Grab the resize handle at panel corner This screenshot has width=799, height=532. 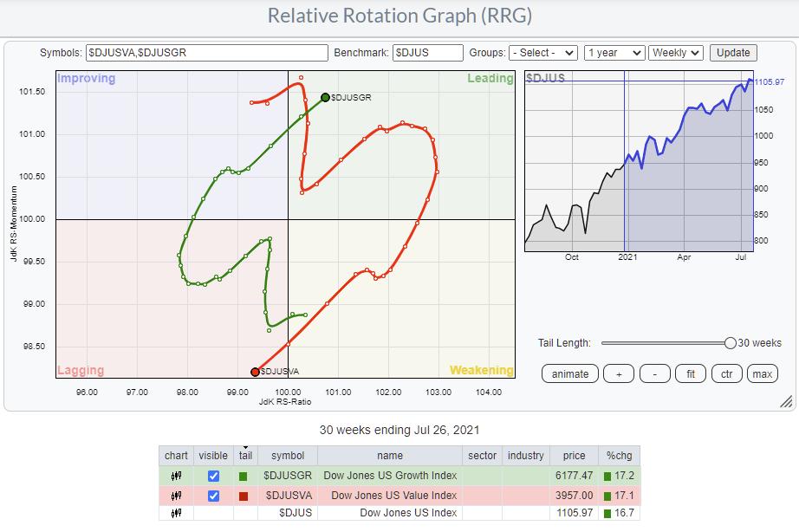[786, 401]
